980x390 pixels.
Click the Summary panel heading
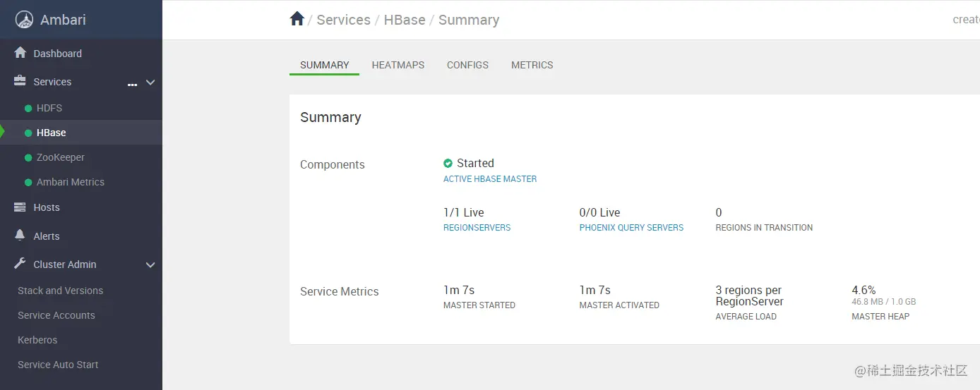coord(330,117)
